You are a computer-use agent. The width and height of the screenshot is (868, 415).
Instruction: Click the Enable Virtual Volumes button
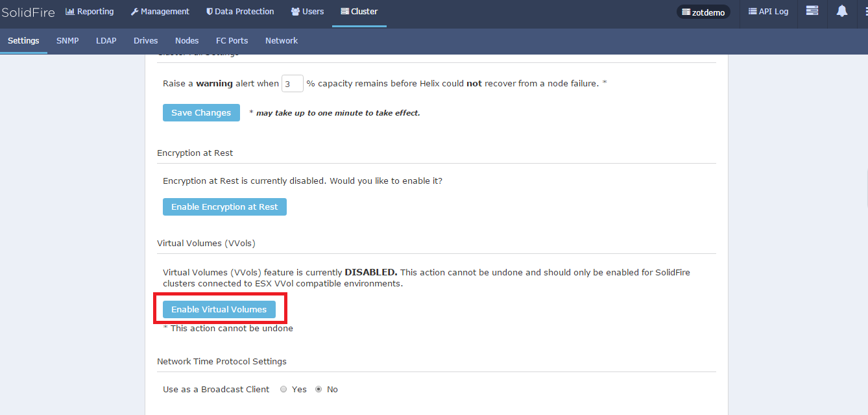[x=219, y=309]
